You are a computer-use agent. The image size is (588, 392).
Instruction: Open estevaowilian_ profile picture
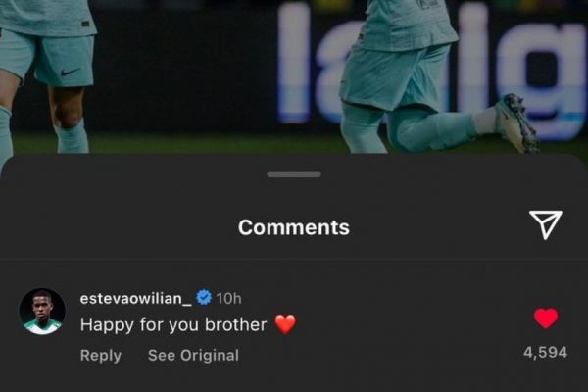tap(42, 312)
